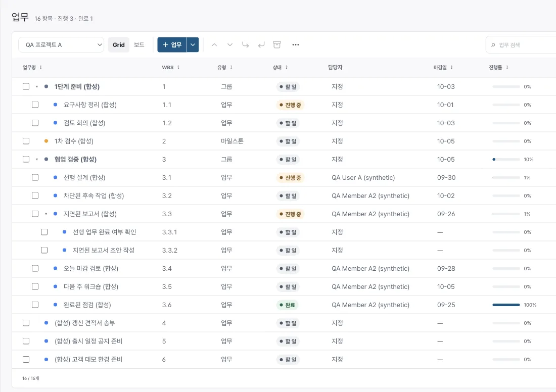
Task: Click the search magnifier icon
Action: pos(493,45)
